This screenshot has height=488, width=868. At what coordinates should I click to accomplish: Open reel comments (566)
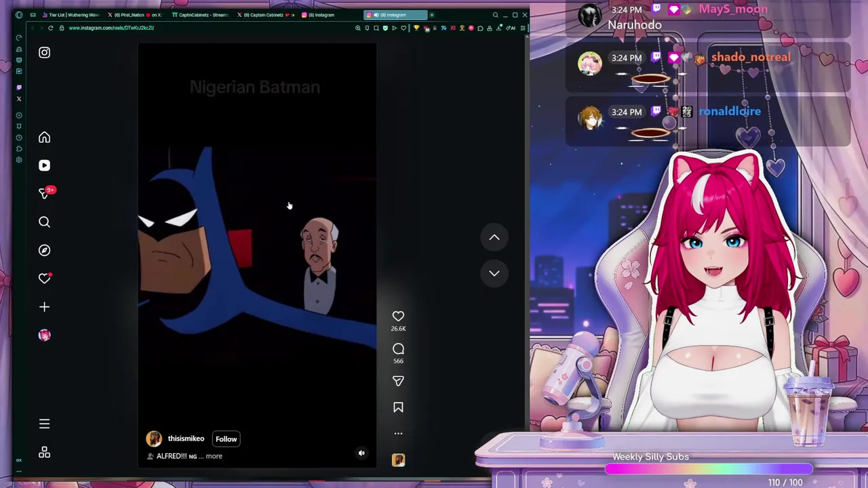(398, 349)
